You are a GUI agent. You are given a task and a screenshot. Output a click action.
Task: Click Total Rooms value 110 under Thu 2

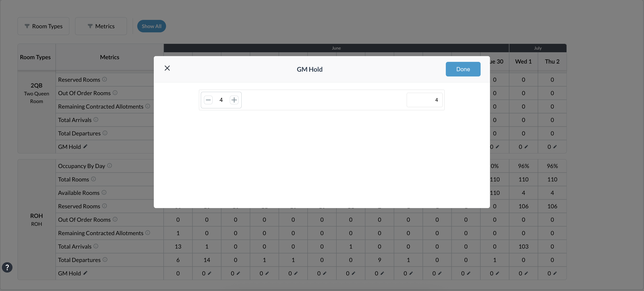[x=552, y=179]
